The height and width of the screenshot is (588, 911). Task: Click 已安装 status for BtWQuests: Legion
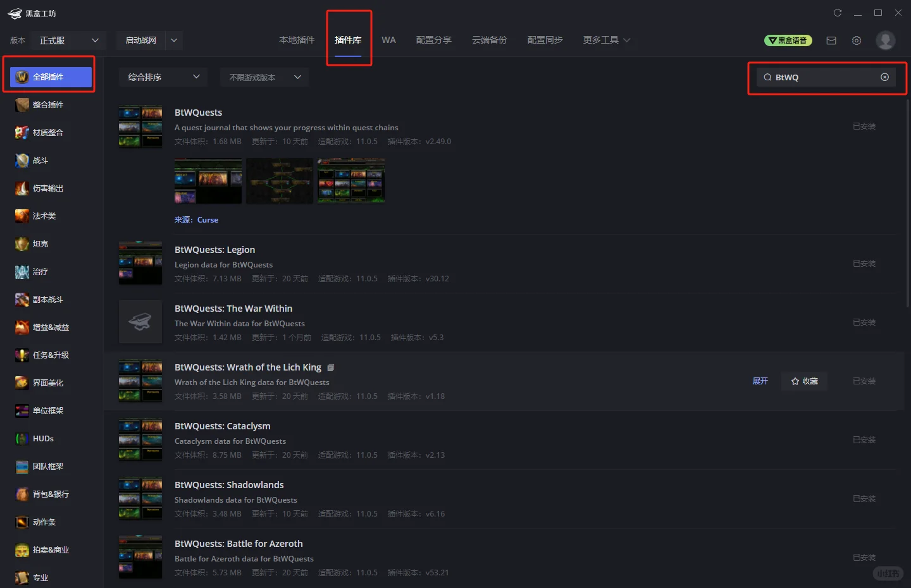(864, 264)
